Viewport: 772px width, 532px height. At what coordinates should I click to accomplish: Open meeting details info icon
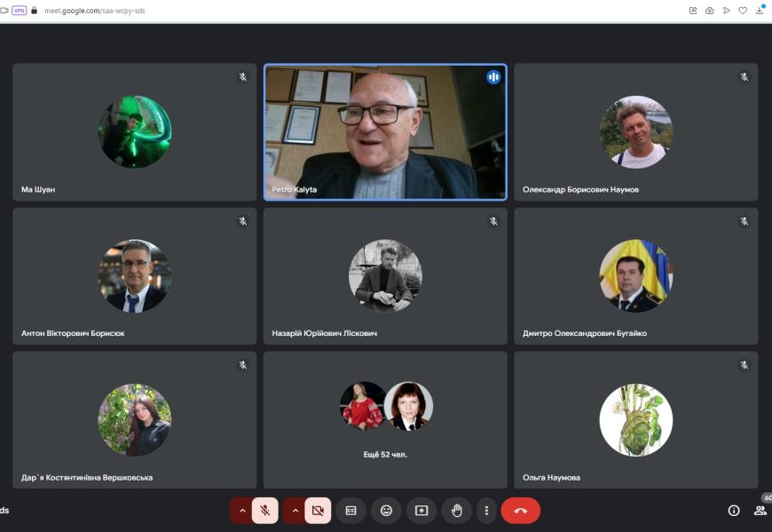[734, 511]
